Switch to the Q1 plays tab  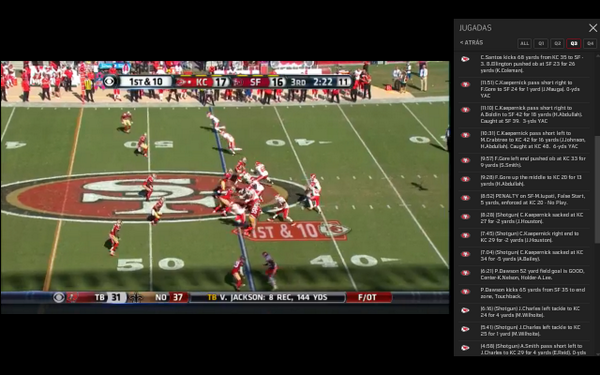tap(541, 44)
